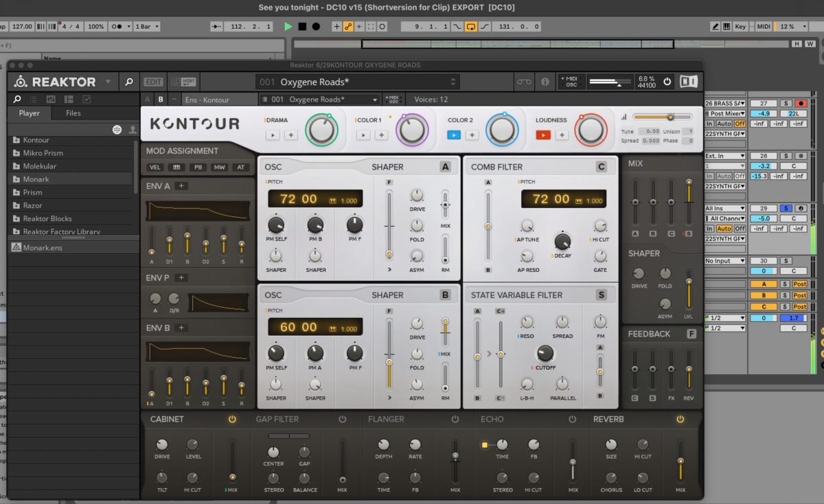824x504 pixels.
Task: Open the Reaktor sidebar world community icon
Action: click(117, 130)
